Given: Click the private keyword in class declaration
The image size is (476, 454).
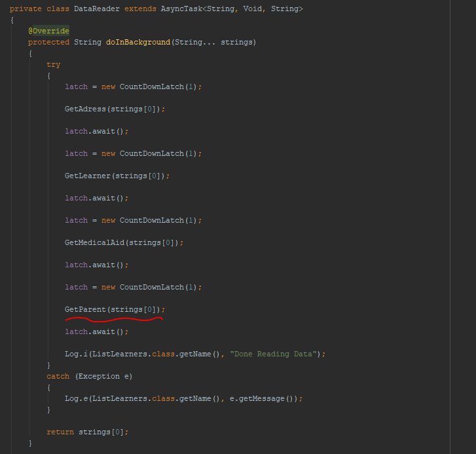Looking at the screenshot, I should pos(26,9).
